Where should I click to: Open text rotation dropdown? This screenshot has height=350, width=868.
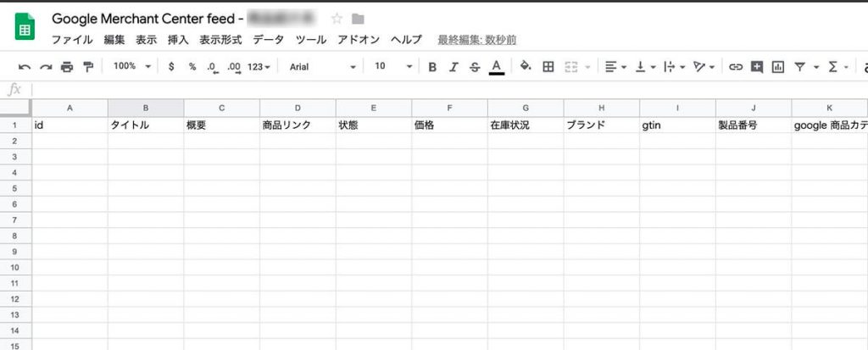(x=704, y=67)
